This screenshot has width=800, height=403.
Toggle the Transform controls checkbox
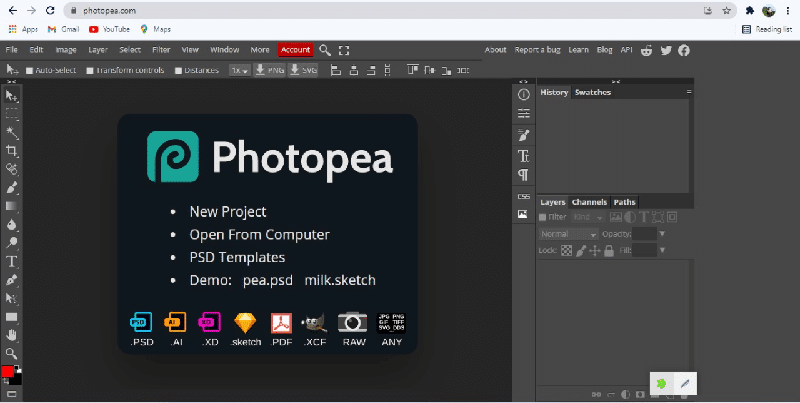pyautogui.click(x=91, y=71)
